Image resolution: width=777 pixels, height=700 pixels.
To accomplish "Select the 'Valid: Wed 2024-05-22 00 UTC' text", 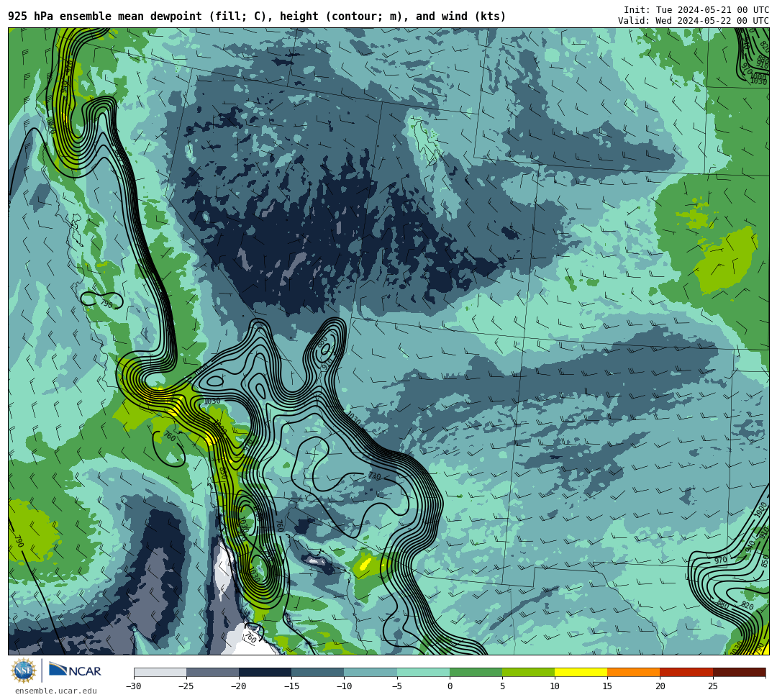I will click(x=694, y=20).
